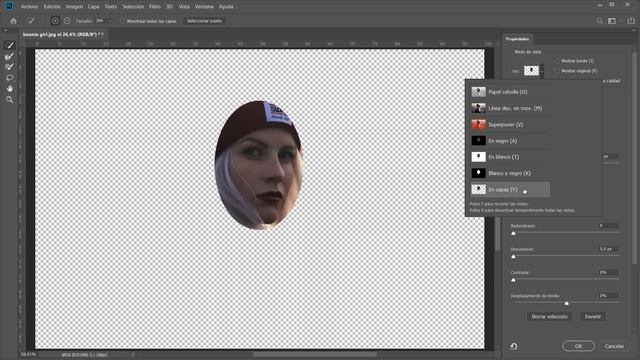640x360 pixels.
Task: Click the Photoshop logo icon
Action: tap(9, 6)
